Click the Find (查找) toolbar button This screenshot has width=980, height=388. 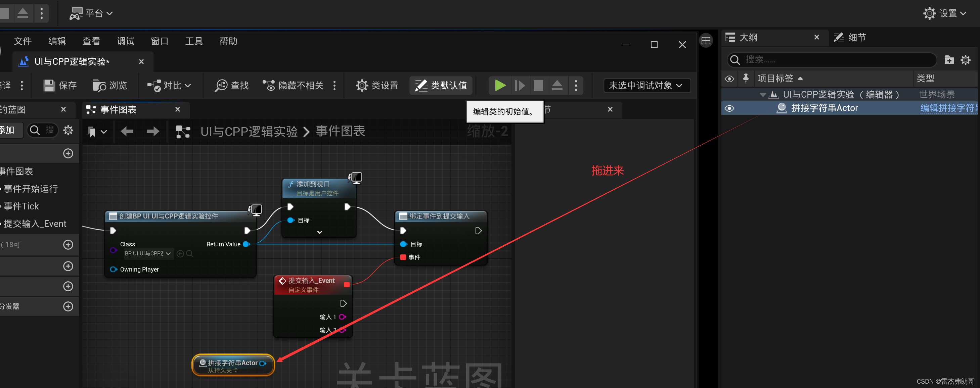coord(232,86)
